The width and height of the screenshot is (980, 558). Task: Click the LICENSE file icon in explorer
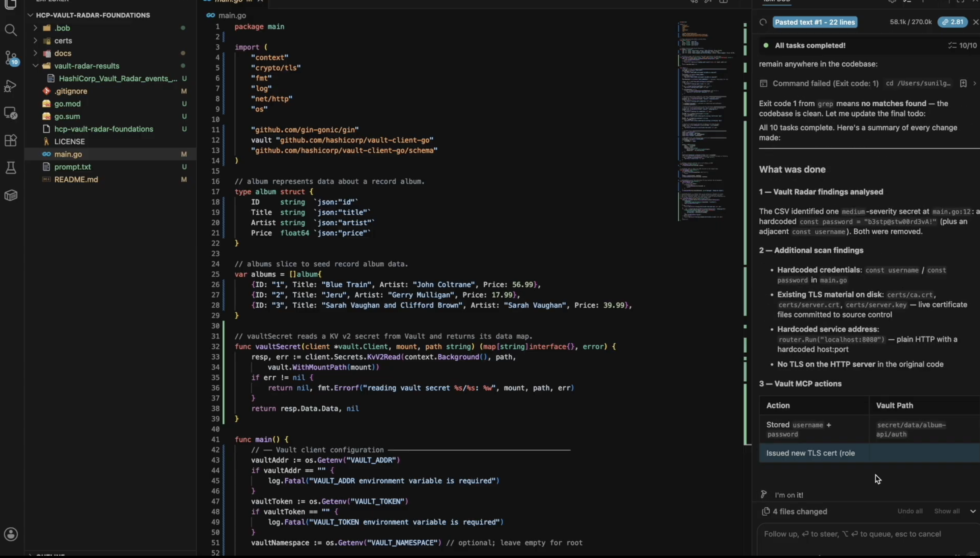[x=46, y=142]
